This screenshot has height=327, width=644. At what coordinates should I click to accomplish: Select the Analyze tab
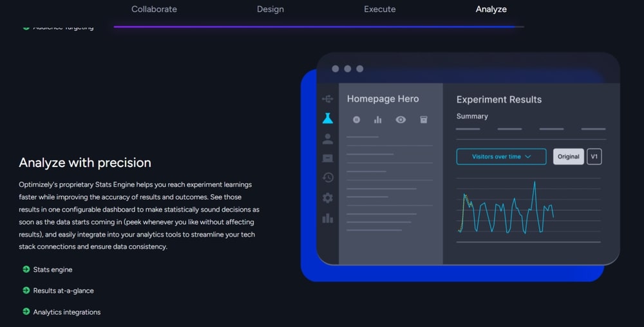[491, 9]
